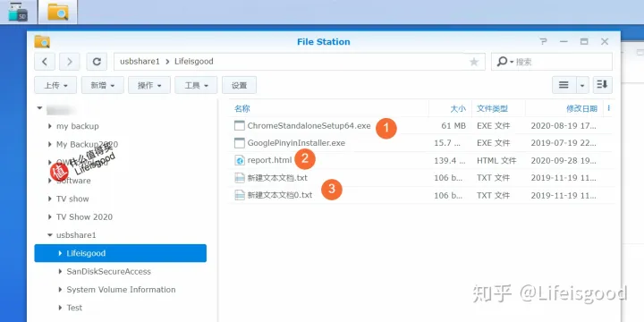The image size is (644, 322).
Task: Refresh the current folder listing
Action: point(97,62)
